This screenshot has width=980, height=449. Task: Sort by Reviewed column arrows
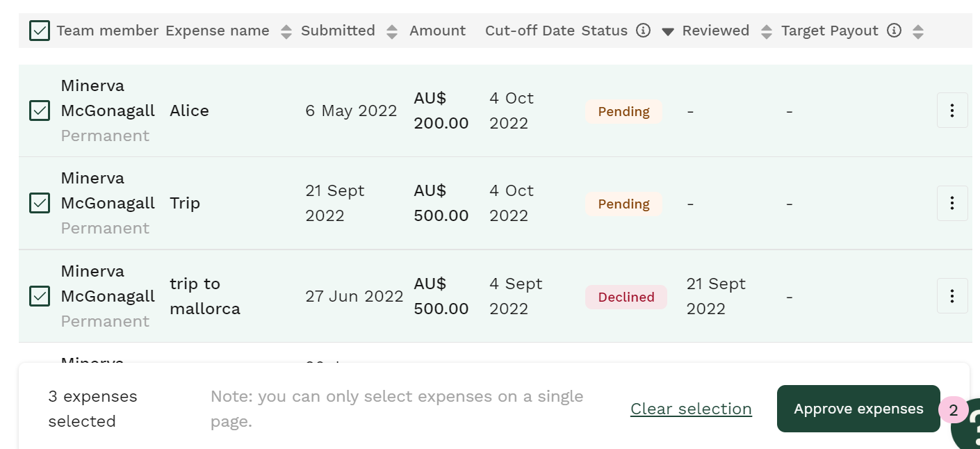click(x=767, y=31)
